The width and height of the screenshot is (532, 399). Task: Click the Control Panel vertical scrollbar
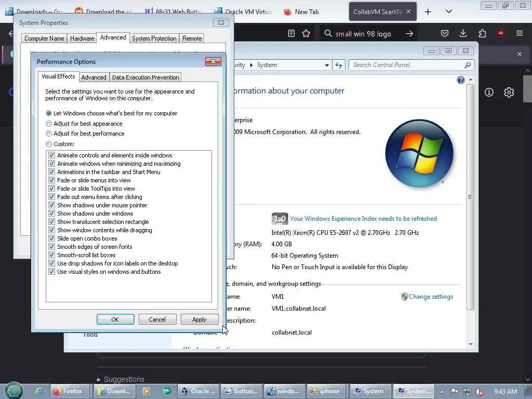(x=470, y=197)
